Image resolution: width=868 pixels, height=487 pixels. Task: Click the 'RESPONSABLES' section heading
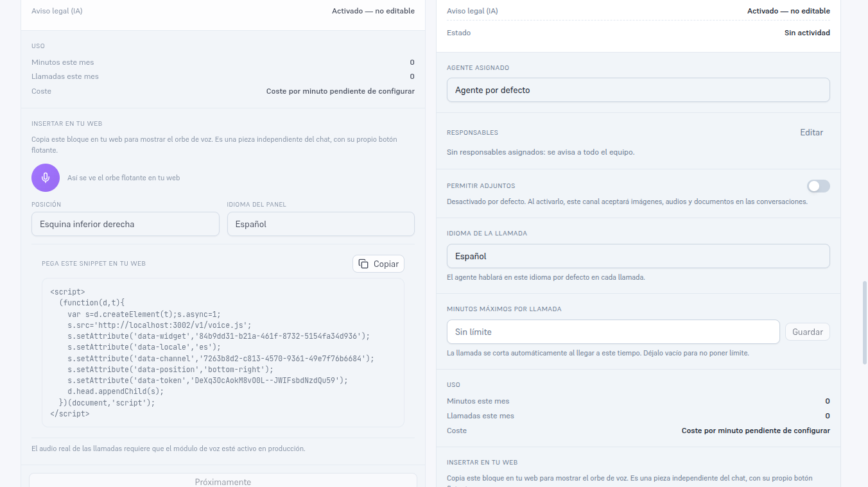pyautogui.click(x=473, y=133)
